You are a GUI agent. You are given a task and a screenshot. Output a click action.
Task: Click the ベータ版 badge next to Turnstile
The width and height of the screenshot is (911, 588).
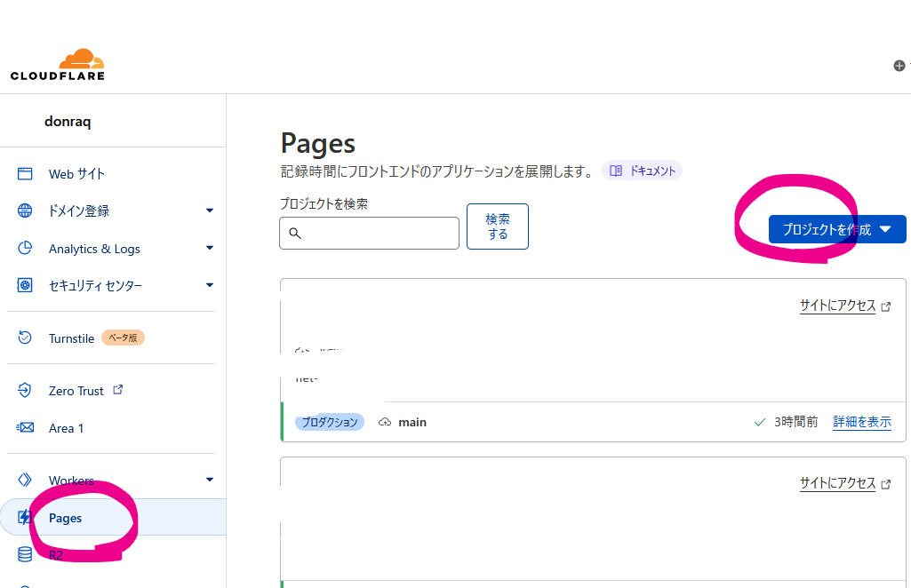pos(124,338)
